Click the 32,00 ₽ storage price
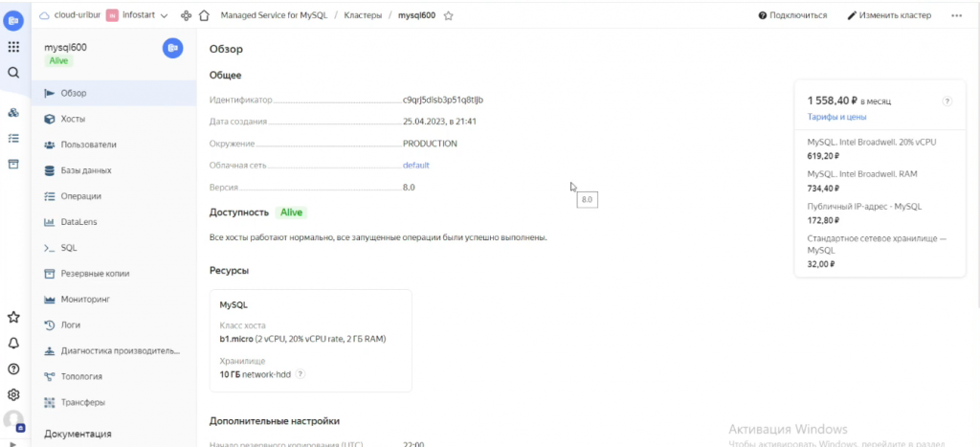The width and height of the screenshot is (980, 447). coord(821,264)
